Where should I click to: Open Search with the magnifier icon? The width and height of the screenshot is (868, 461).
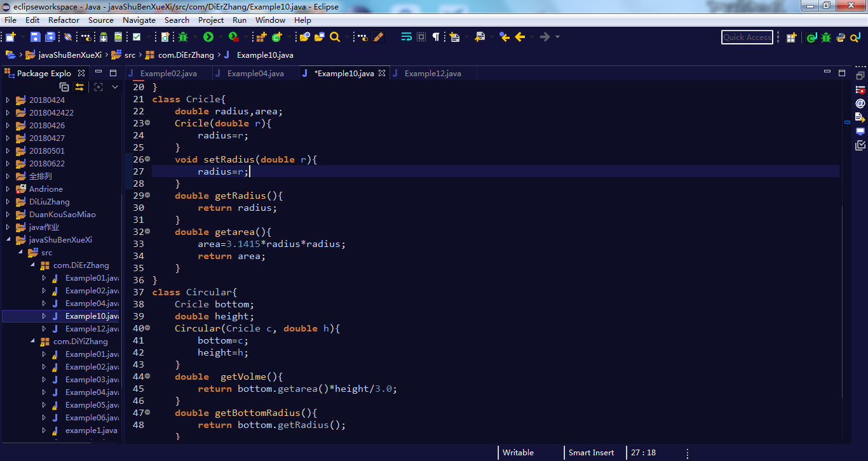coord(335,37)
